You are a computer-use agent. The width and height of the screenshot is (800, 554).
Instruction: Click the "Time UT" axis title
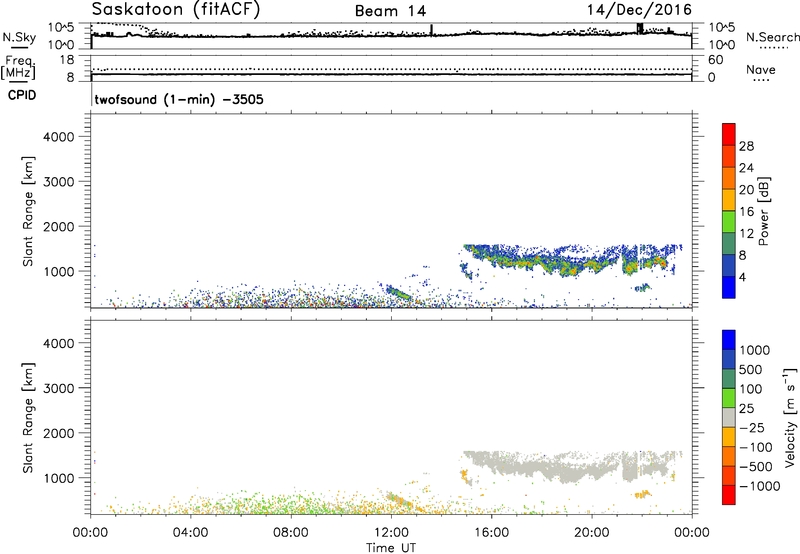pos(391,548)
